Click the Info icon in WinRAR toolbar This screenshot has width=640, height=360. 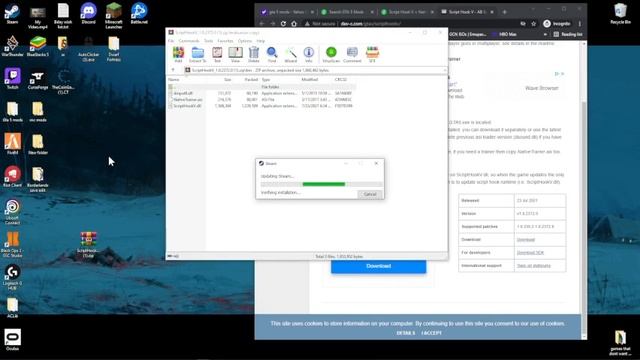309,54
